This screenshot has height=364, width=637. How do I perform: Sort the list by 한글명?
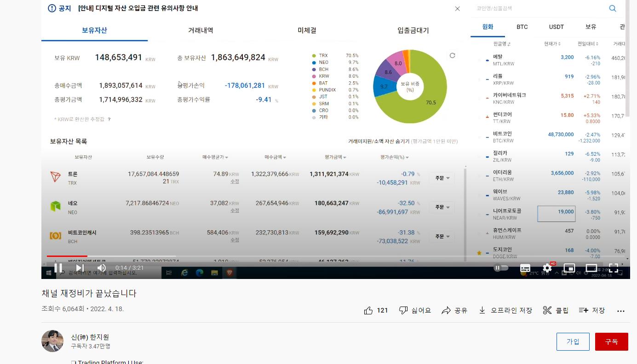pyautogui.click(x=502, y=44)
